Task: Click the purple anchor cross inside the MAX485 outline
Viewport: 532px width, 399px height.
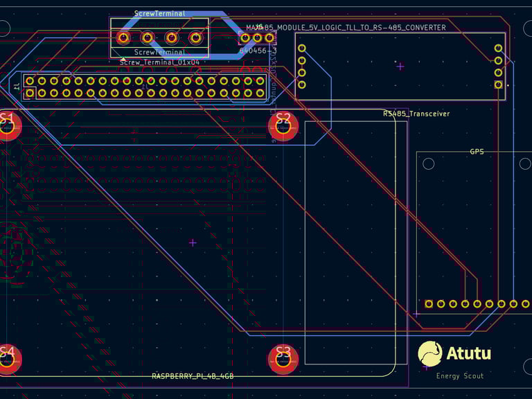Action: 400,66
